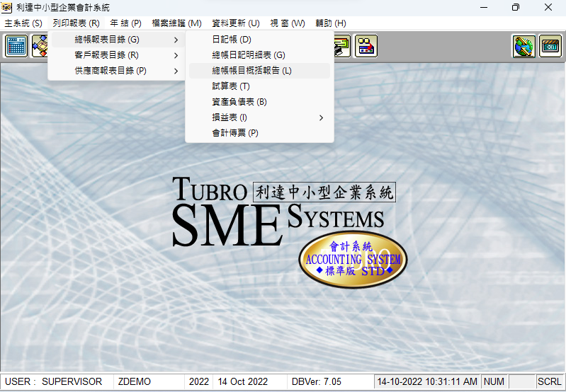This screenshot has width=566, height=392.
Task: Expand the 供應商報表目錄 submenu arrow
Action: point(176,71)
